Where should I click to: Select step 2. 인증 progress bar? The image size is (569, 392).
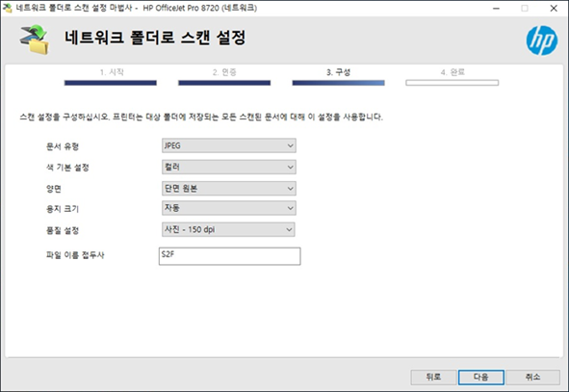pos(224,83)
